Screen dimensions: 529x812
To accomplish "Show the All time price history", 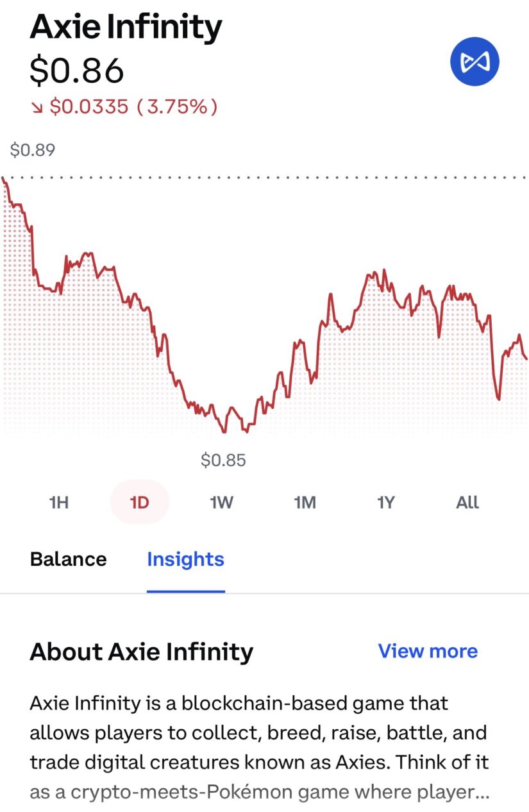I will click(467, 502).
